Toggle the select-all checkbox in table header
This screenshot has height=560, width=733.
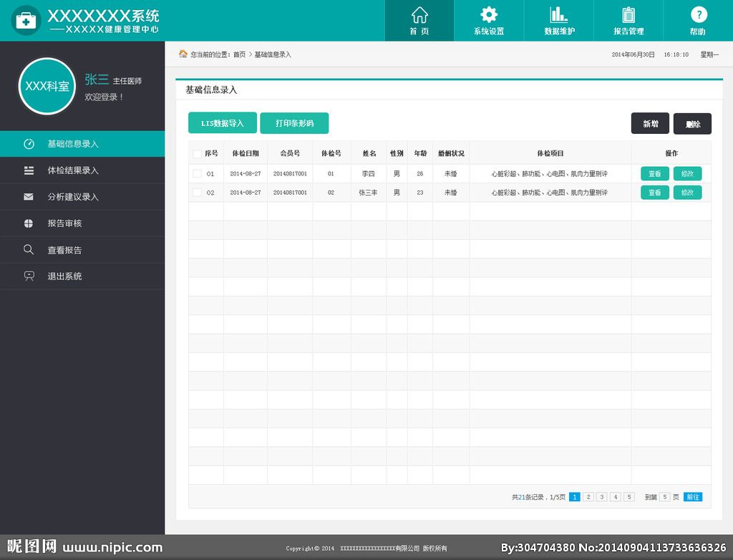click(197, 154)
